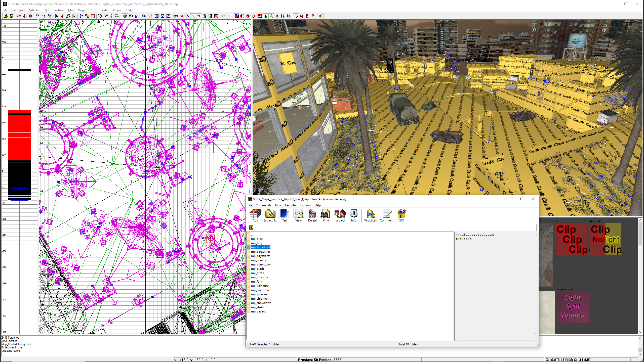
Task: Click the green down-arrow drop icon
Action: tap(265, 16)
